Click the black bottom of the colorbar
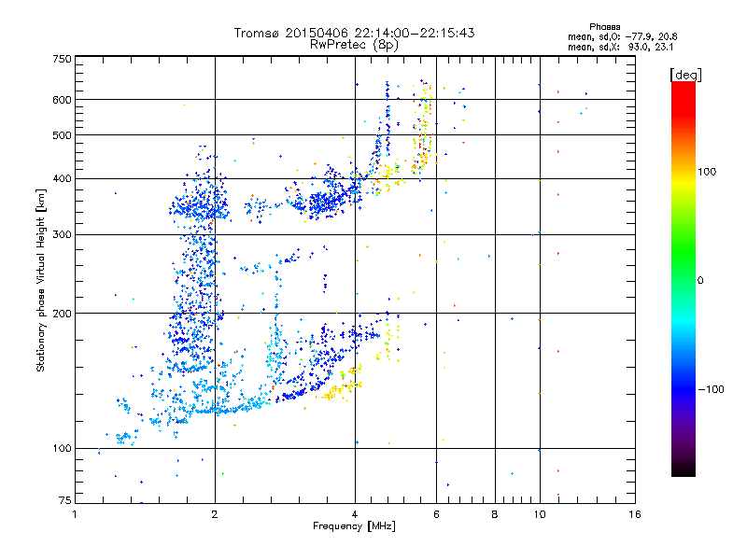This screenshot has width=747, height=560. click(684, 469)
